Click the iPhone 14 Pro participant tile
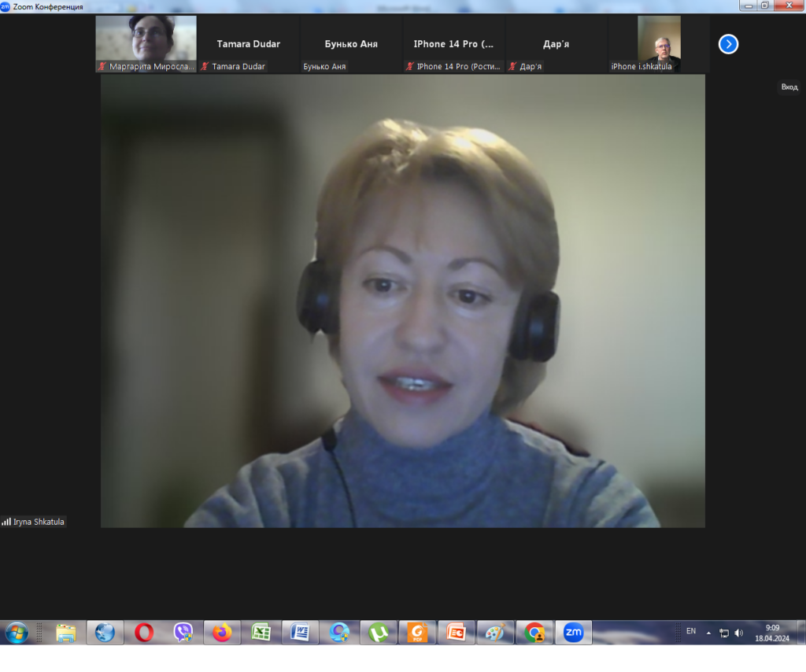This screenshot has height=672, width=806. click(453, 45)
